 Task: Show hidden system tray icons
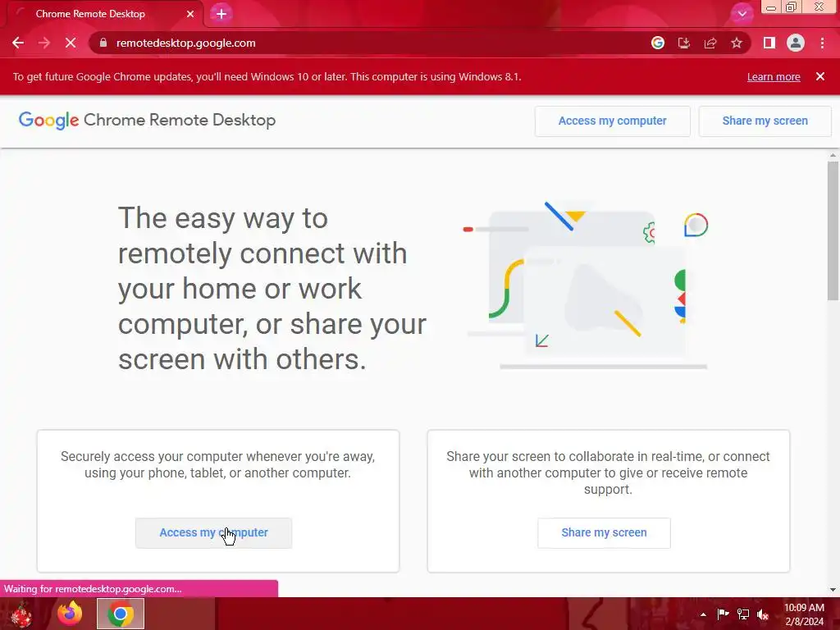(x=703, y=614)
